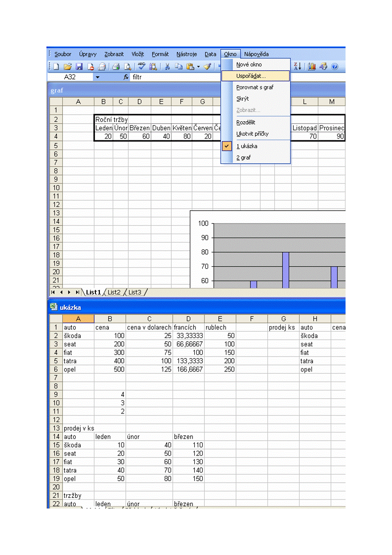Activate the Format Painter brush icon

tap(208, 66)
